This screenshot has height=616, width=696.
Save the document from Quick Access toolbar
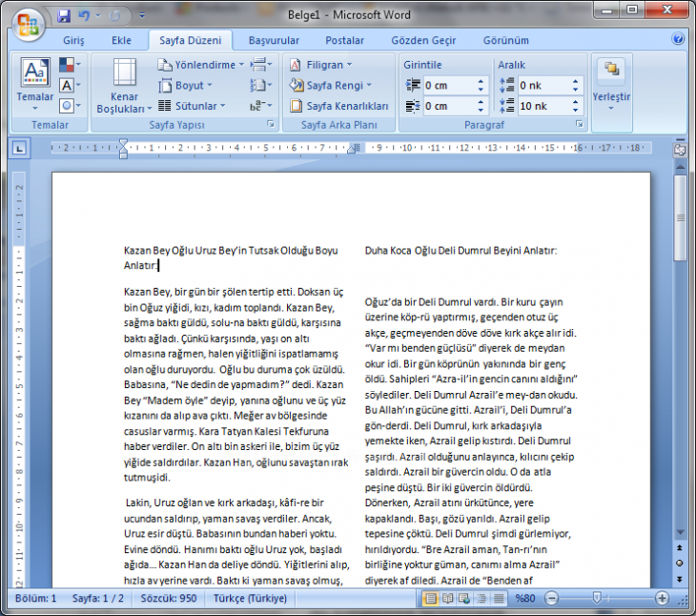pyautogui.click(x=65, y=16)
